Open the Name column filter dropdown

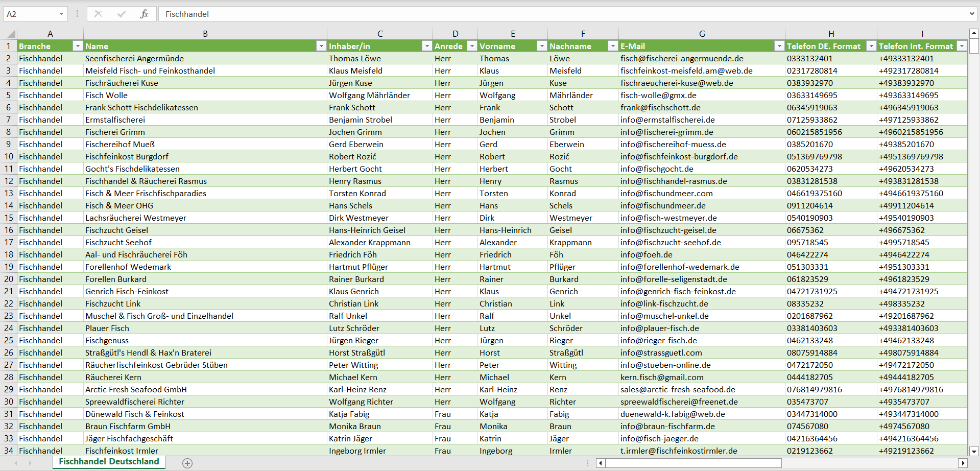click(321, 46)
